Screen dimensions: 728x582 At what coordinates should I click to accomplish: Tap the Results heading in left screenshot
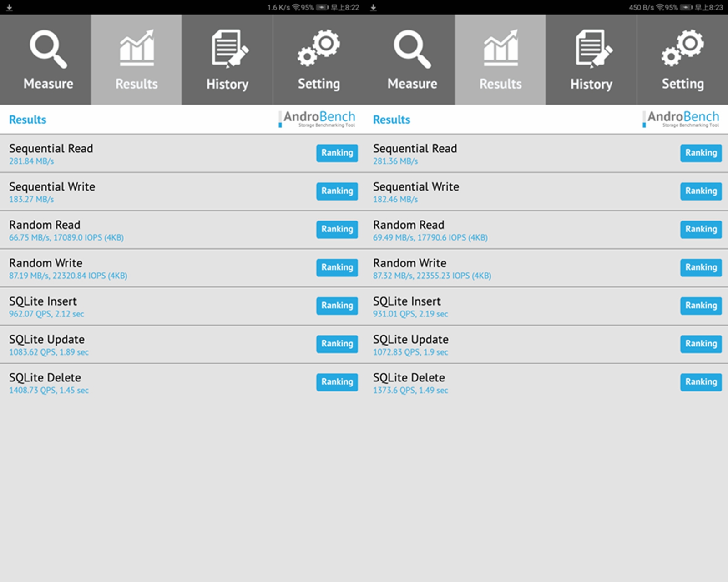click(x=28, y=120)
